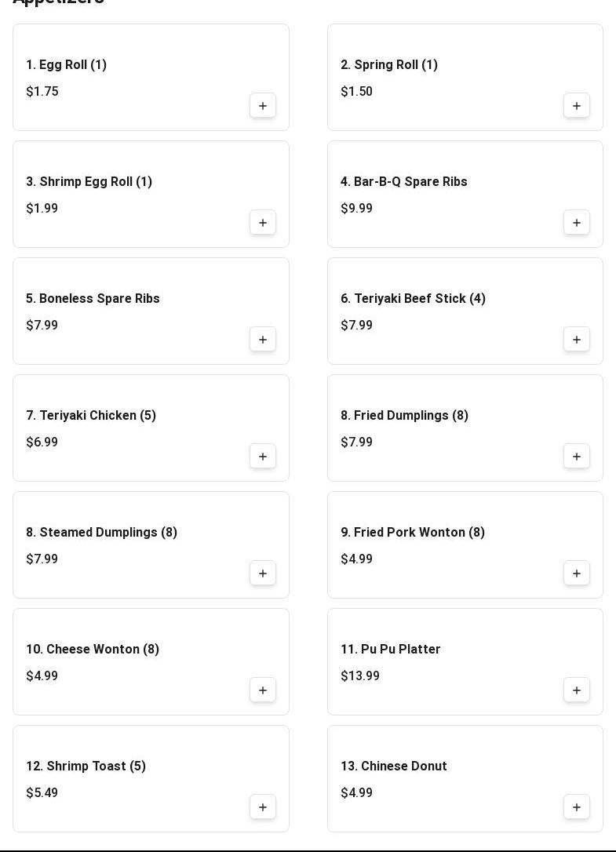Image resolution: width=616 pixels, height=852 pixels.
Task: Select the Bar-B-Q Spare Ribs title
Action: click(x=403, y=182)
